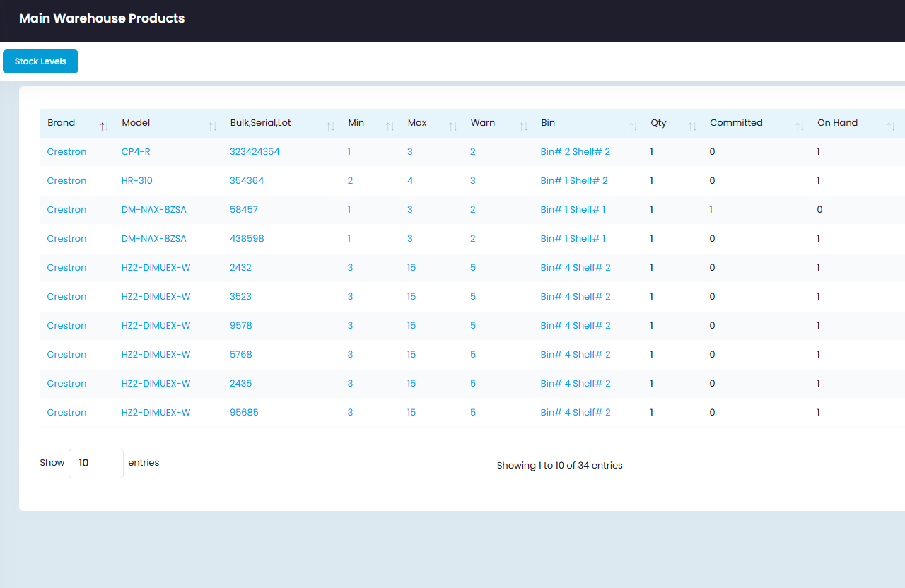This screenshot has width=905, height=588.
Task: Click HZ2-DIMUEX-W model in serial 95685 row
Action: pos(156,413)
